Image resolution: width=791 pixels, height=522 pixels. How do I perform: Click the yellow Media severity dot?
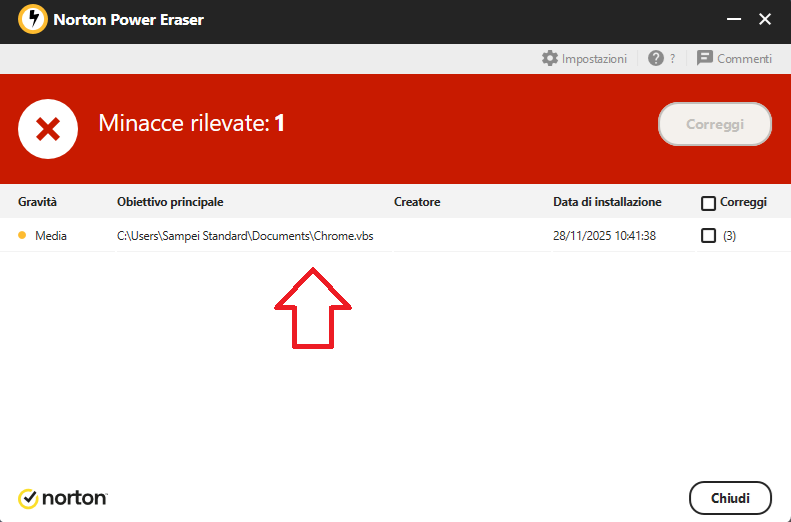[x=22, y=235]
